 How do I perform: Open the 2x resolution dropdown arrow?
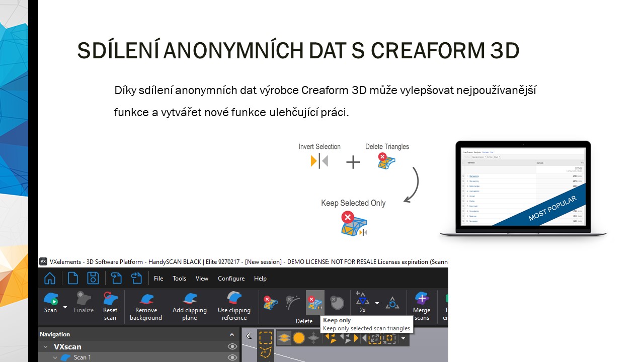point(377,303)
